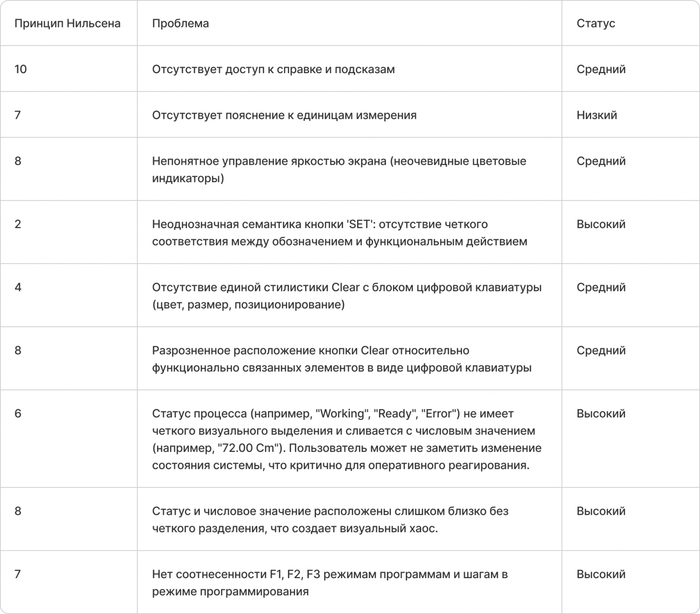Click the cell with principle number 2

18,224
